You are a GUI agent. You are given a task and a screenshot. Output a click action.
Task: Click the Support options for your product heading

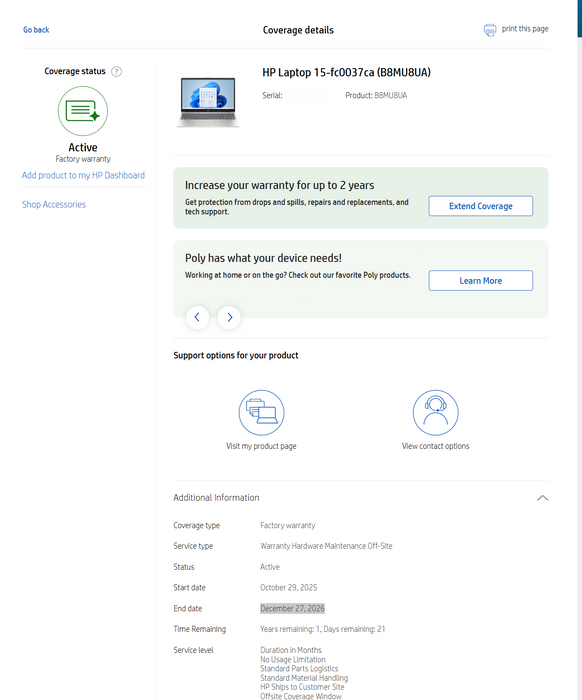coord(236,355)
